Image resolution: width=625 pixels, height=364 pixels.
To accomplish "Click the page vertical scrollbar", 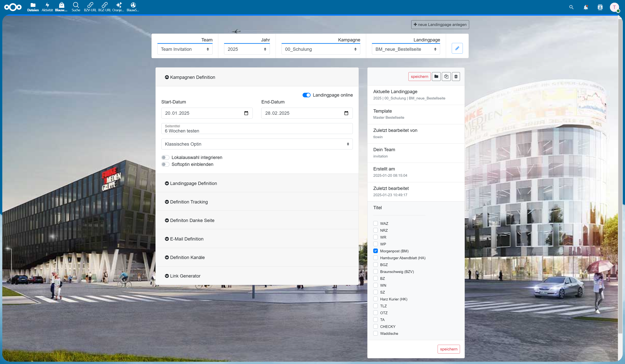I will point(621,176).
